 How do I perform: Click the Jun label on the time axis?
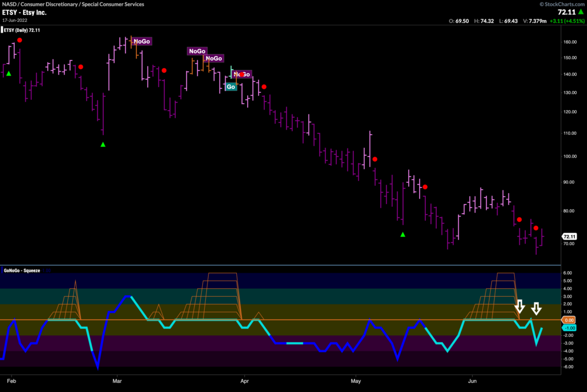tap(472, 381)
